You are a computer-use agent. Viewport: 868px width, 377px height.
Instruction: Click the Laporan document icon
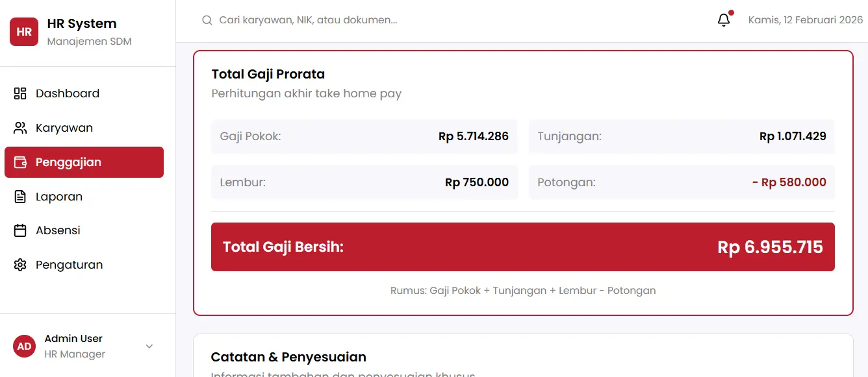tap(20, 197)
